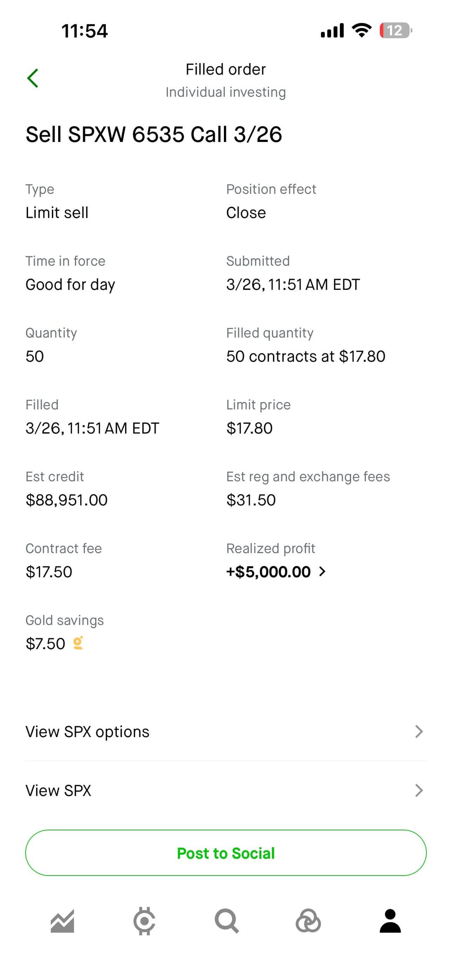Expand Realized profit details chevron

pos(322,572)
